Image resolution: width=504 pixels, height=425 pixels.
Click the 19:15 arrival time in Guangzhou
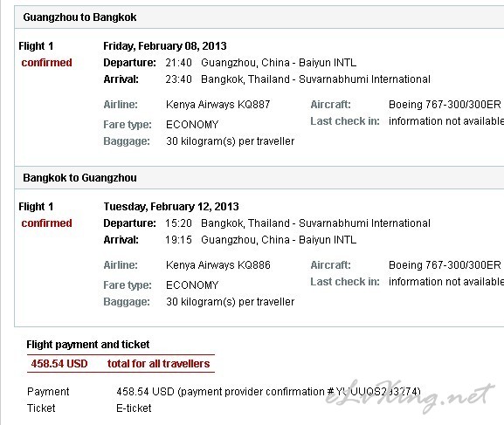click(179, 240)
